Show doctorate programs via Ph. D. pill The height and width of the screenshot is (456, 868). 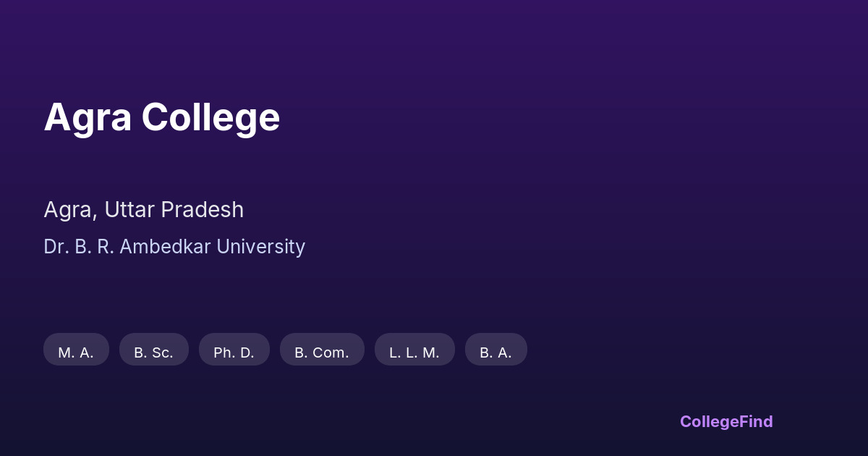(x=234, y=350)
